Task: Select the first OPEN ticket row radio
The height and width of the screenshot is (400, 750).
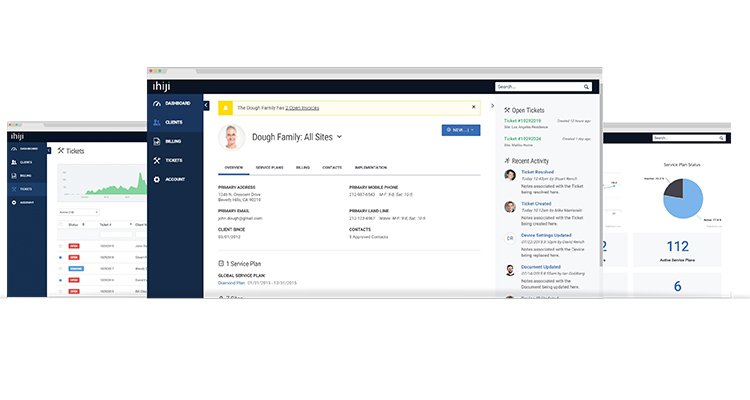Action: [x=60, y=246]
